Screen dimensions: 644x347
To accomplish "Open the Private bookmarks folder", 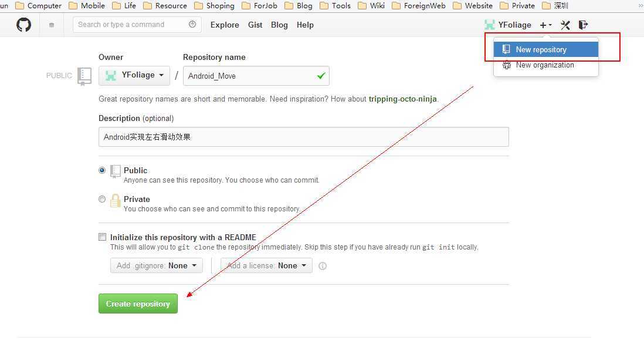I will coord(517,6).
